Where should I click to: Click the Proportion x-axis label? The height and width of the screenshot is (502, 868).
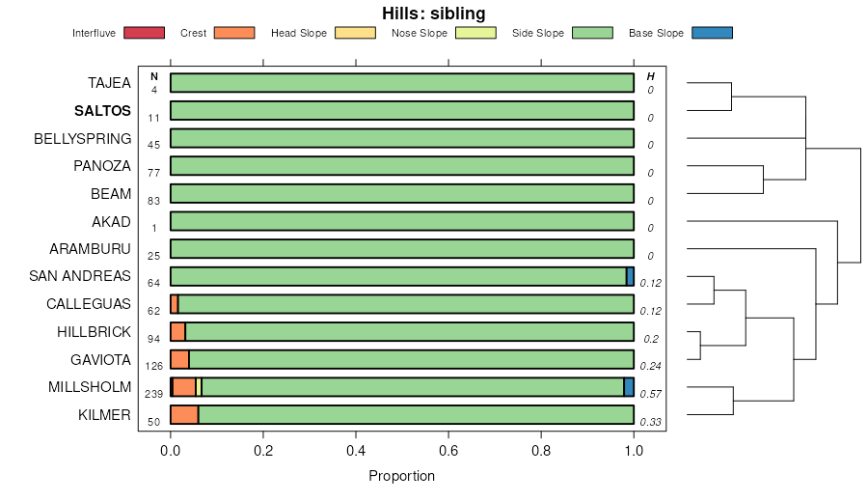click(401, 476)
